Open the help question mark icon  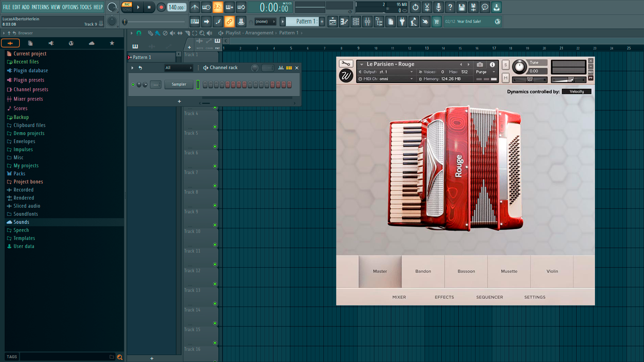[450, 7]
